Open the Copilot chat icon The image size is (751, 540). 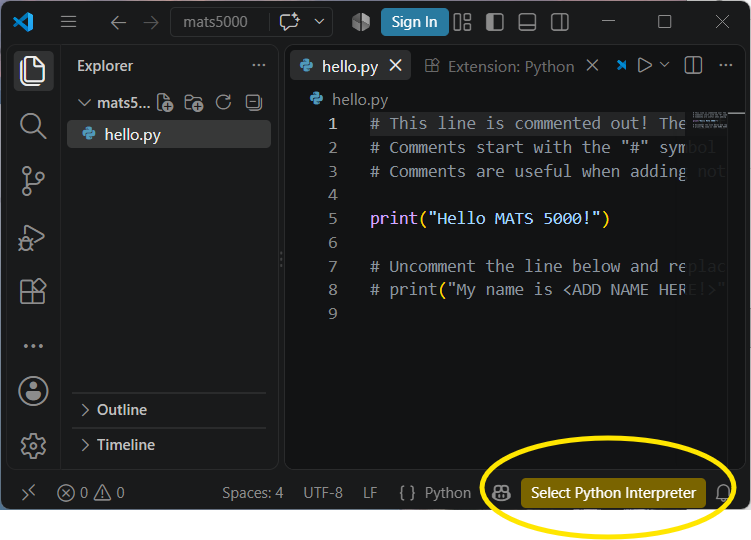point(289,22)
